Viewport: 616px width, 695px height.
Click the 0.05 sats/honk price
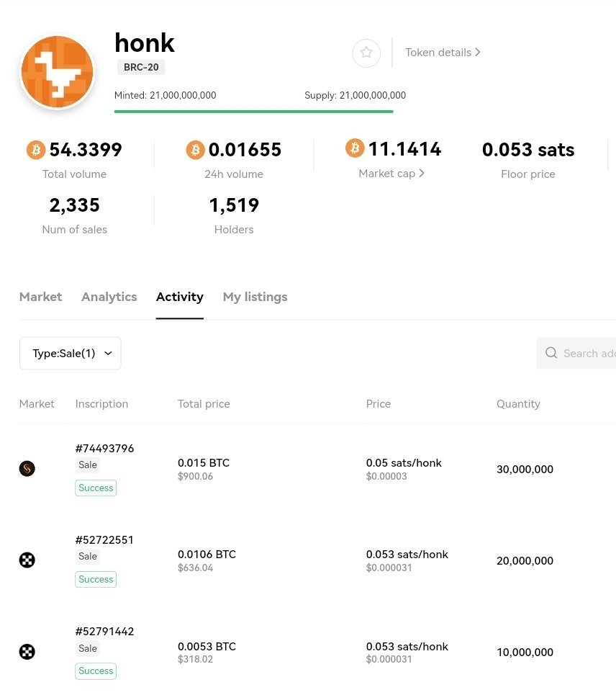click(404, 463)
